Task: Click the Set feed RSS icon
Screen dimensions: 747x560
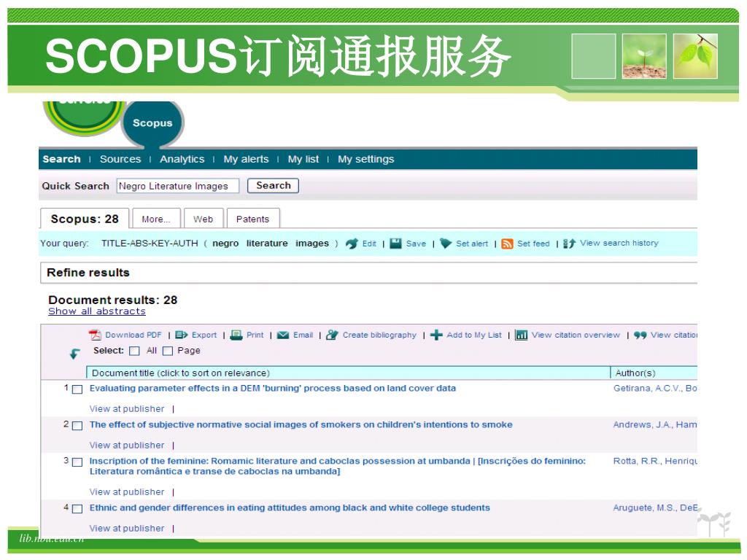Action: pyautogui.click(x=508, y=244)
